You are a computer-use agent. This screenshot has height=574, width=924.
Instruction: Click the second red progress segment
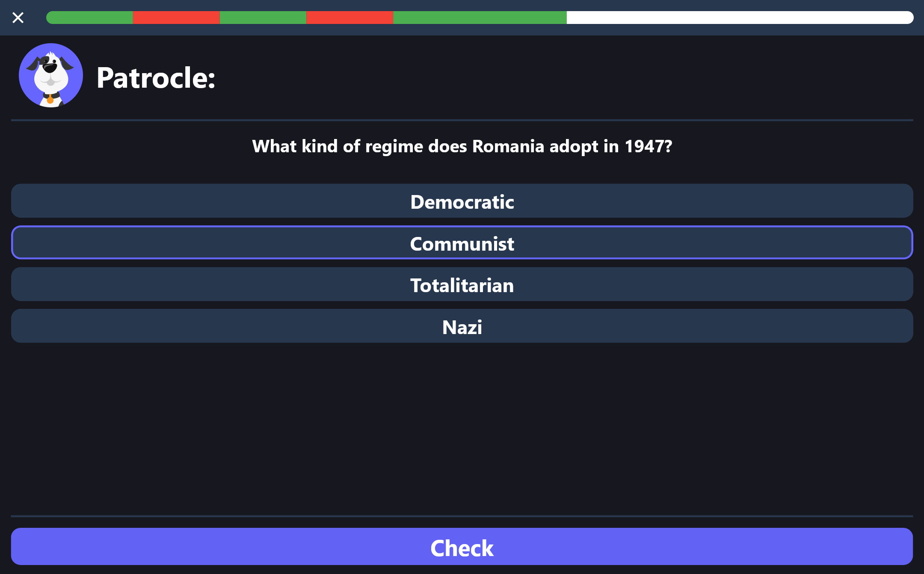tap(350, 18)
